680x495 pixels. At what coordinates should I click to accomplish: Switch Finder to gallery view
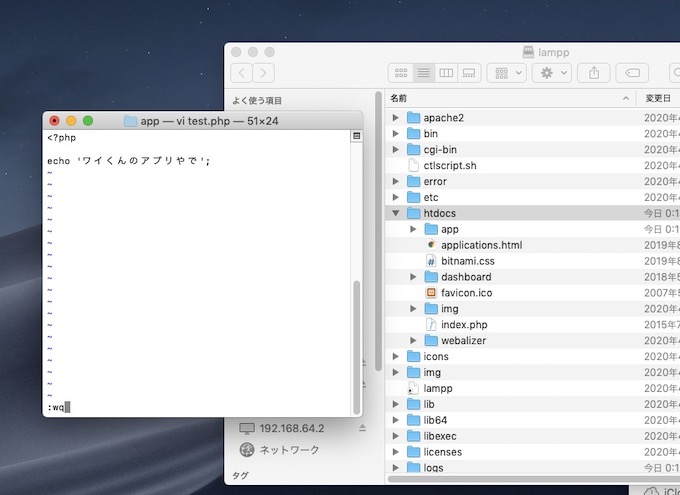pos(469,72)
